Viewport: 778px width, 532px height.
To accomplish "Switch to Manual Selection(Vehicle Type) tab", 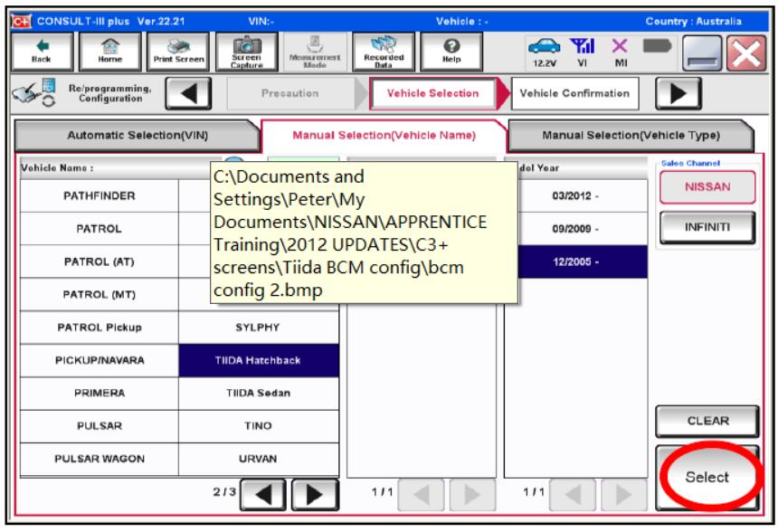I will (x=631, y=135).
